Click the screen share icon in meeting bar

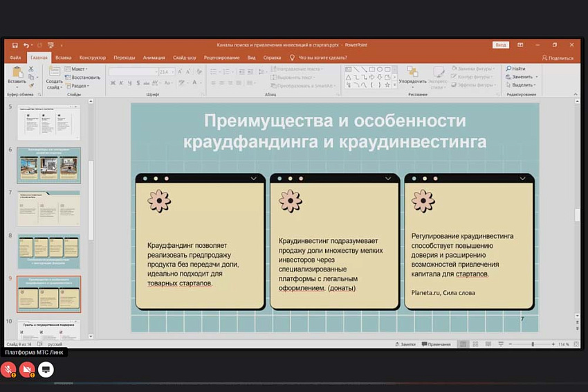(x=46, y=370)
